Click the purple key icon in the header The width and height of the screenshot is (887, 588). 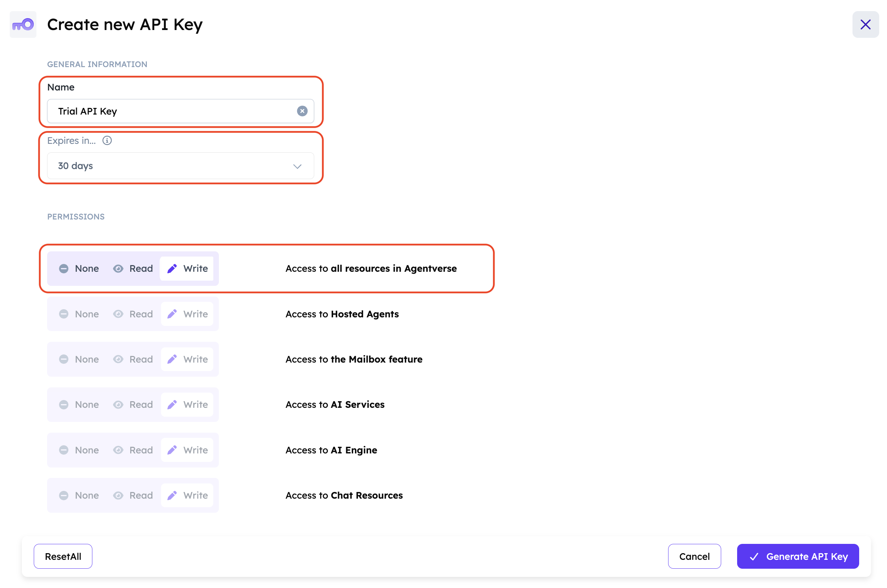[x=23, y=25]
